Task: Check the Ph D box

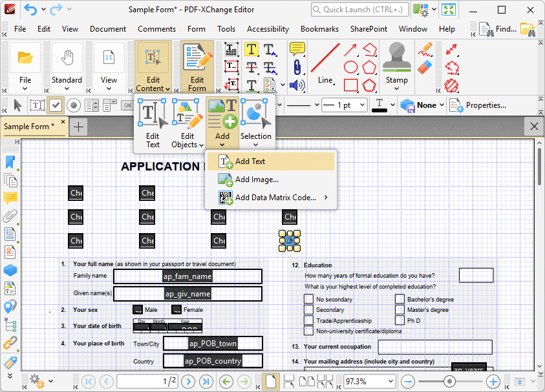Action: point(400,320)
